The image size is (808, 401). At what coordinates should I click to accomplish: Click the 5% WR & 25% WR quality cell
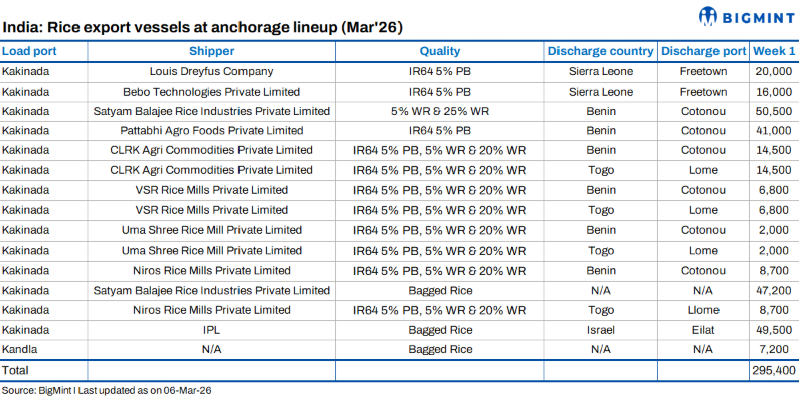click(x=440, y=111)
